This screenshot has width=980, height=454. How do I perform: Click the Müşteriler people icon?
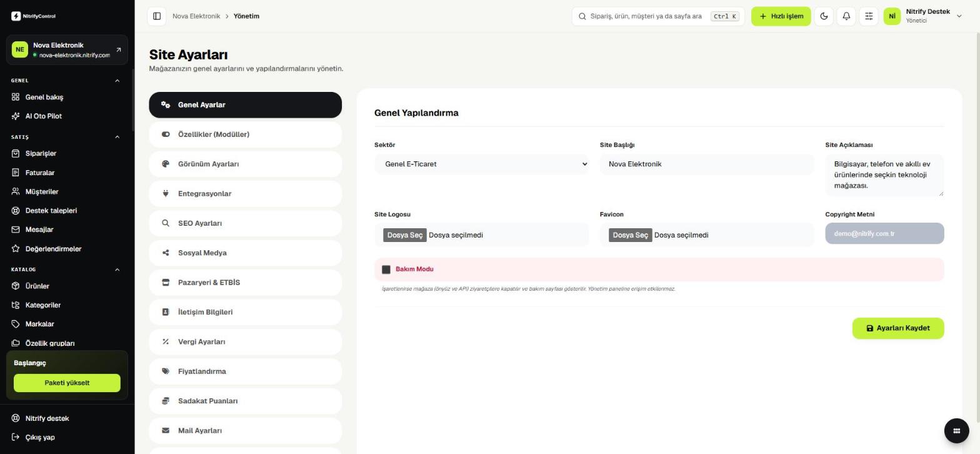pyautogui.click(x=16, y=191)
